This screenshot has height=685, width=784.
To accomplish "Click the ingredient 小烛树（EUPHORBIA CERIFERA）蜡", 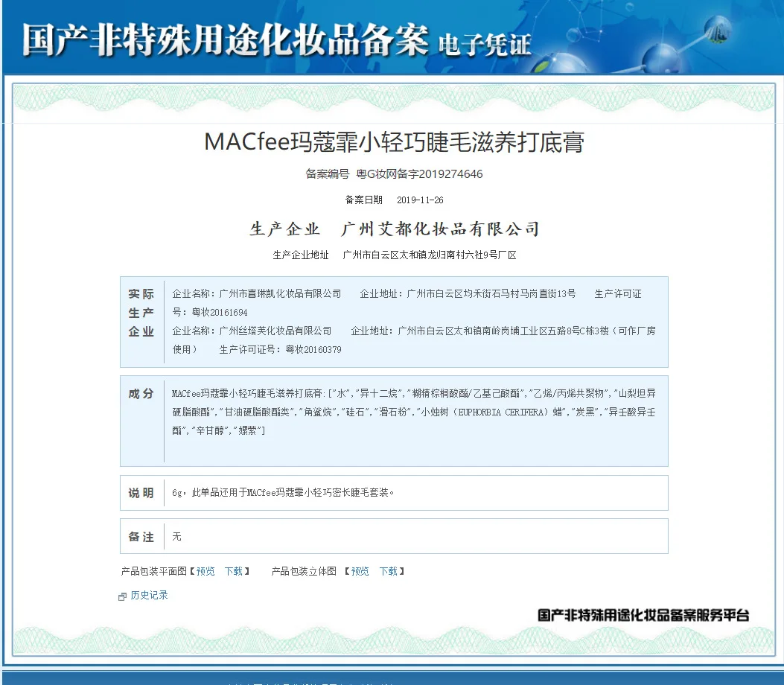I will (x=492, y=412).
